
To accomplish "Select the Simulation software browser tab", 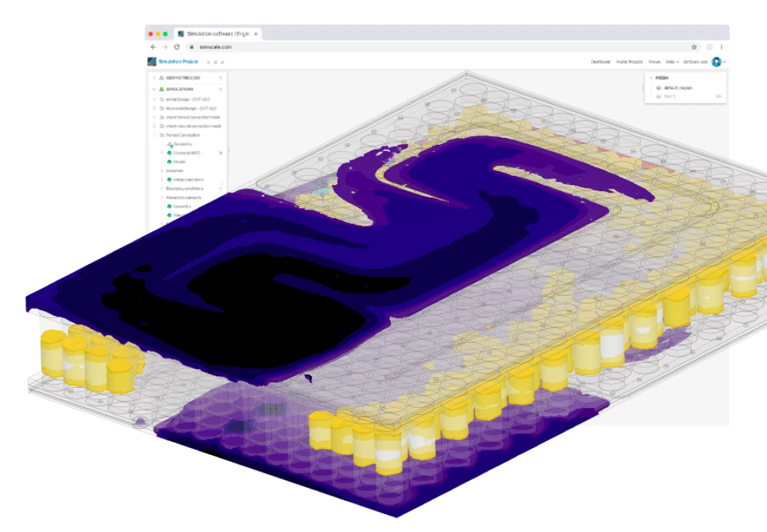I will pyautogui.click(x=218, y=34).
